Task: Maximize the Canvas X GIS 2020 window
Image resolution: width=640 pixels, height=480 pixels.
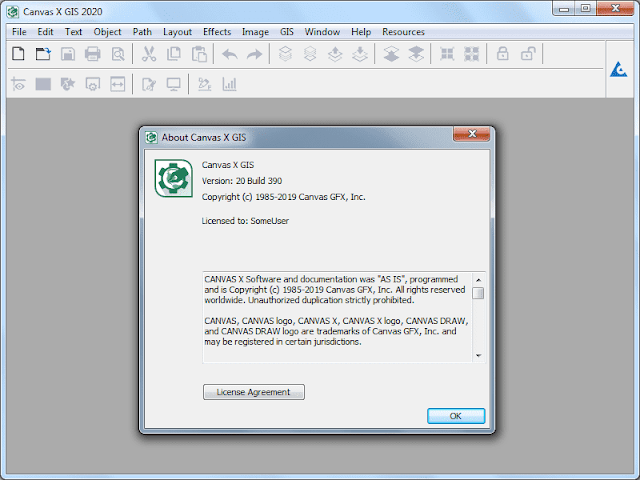Action: tap(585, 8)
